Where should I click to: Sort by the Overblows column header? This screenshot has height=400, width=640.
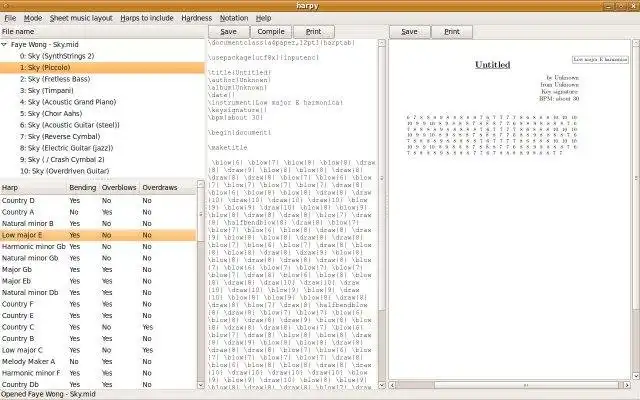(119, 187)
